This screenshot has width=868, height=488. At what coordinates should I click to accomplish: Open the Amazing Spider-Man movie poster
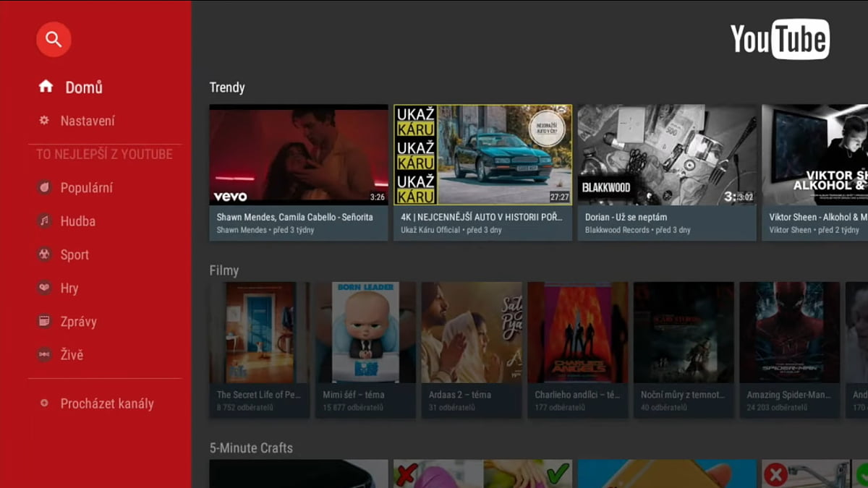click(x=790, y=333)
